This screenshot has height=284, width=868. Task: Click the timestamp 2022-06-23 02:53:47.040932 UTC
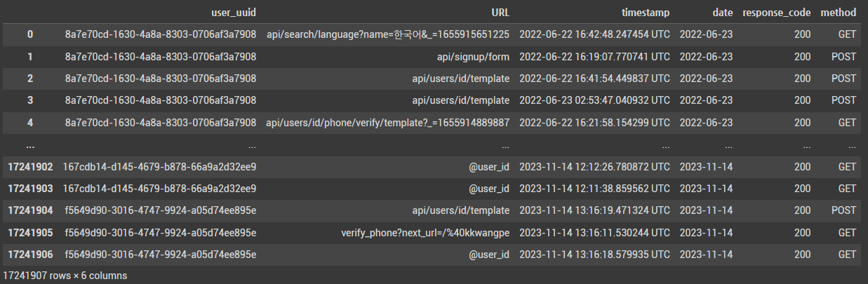(x=595, y=100)
